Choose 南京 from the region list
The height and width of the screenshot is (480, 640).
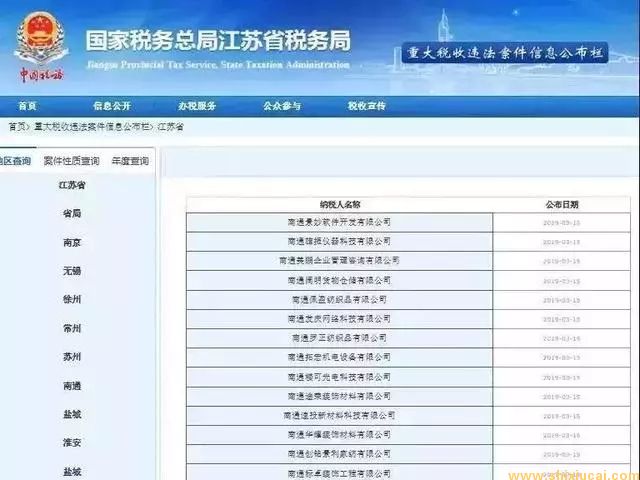pos(72,243)
